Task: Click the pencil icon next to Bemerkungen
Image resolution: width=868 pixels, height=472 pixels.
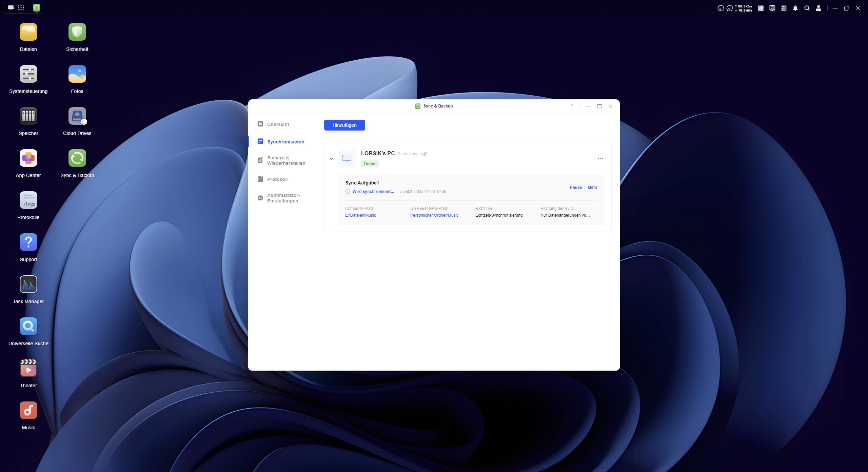Action: (x=425, y=154)
